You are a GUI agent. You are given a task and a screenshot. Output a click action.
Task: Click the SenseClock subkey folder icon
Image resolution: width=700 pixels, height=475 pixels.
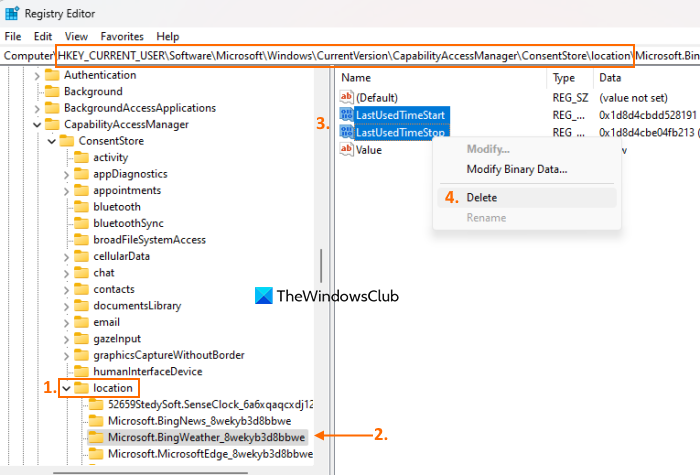coord(96,404)
